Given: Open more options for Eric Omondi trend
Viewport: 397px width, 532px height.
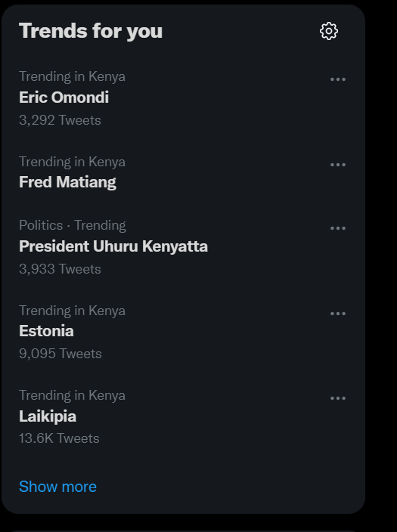Looking at the screenshot, I should [338, 79].
